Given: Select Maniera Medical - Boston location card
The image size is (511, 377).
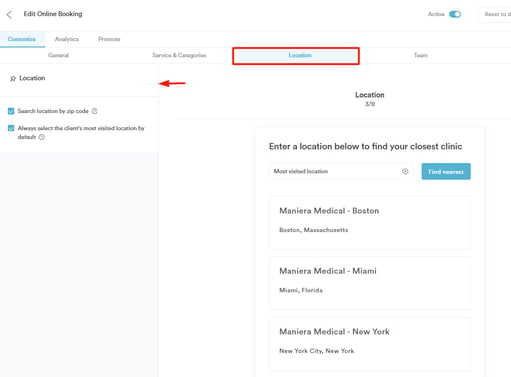Looking at the screenshot, I should [370, 223].
